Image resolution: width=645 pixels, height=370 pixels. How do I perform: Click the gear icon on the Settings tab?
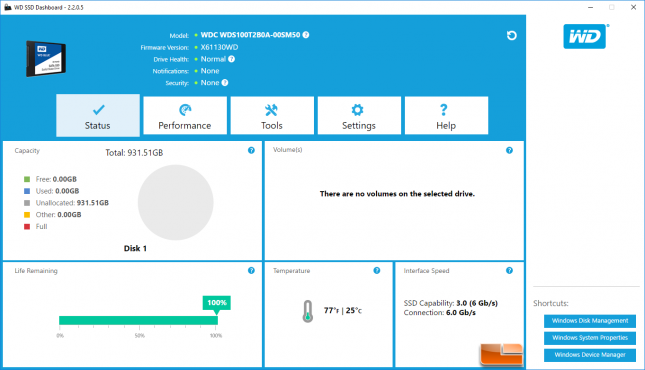point(357,110)
